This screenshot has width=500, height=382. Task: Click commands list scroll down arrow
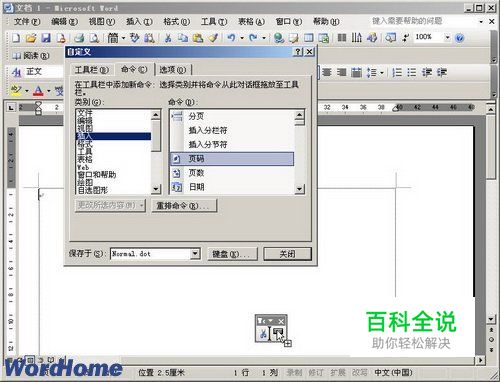coord(300,189)
